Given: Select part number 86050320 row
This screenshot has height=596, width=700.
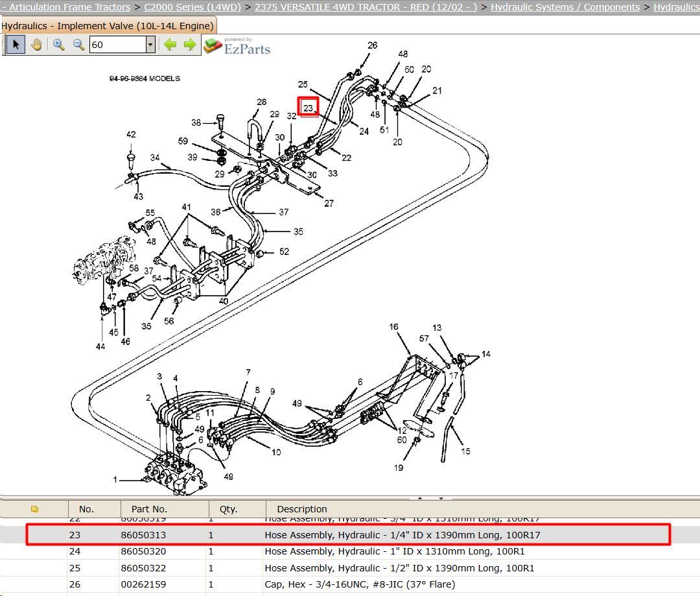Looking at the screenshot, I should pyautogui.click(x=350, y=551).
